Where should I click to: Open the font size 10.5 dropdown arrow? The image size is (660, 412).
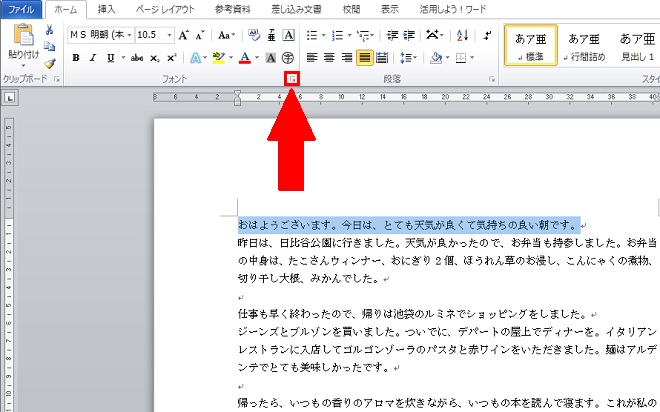click(169, 35)
